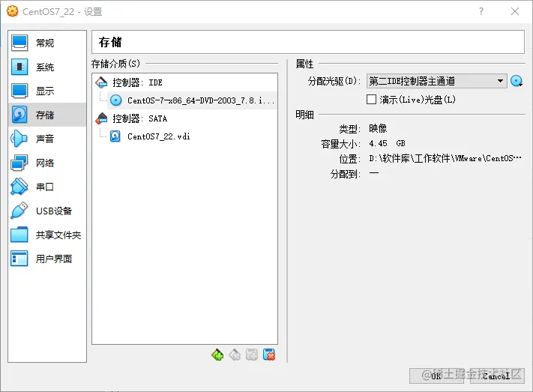Open the 分配光驱 optical drive dropdown
This screenshot has width=533, height=392.
(x=437, y=81)
